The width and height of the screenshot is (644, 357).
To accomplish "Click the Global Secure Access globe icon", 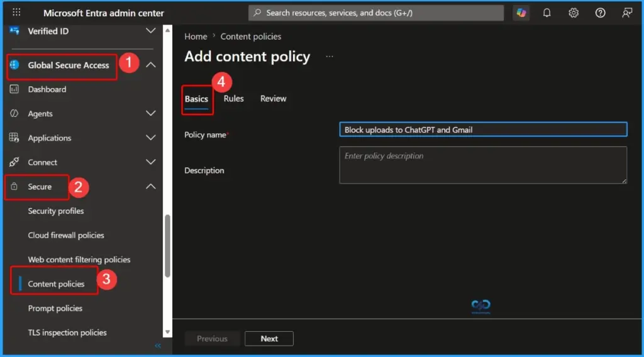I will pyautogui.click(x=14, y=65).
